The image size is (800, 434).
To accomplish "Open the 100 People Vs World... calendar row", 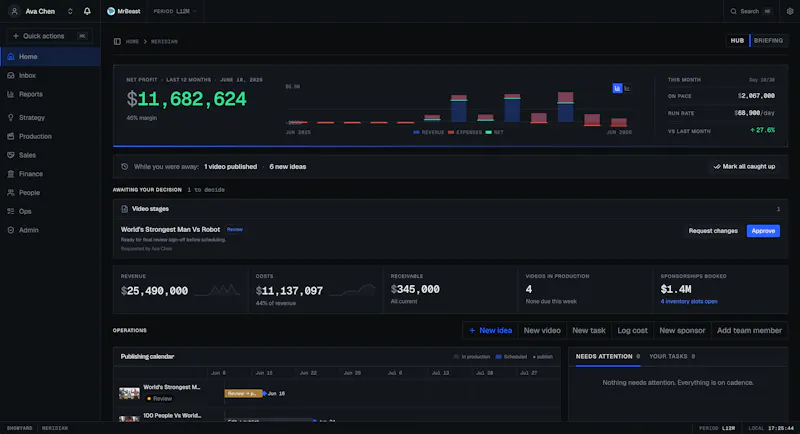I will 337,417.
